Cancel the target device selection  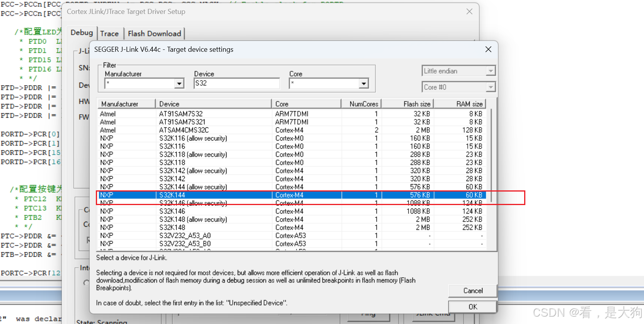(x=473, y=291)
